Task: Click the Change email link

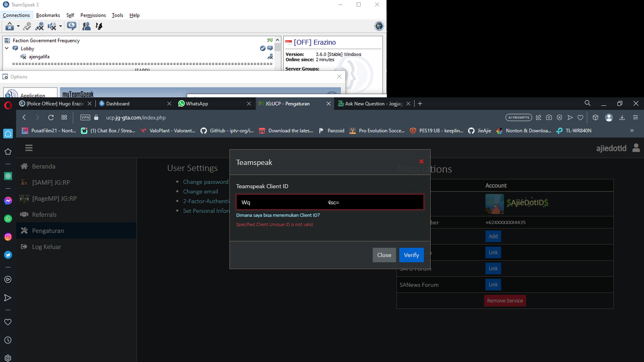Action: point(201,192)
